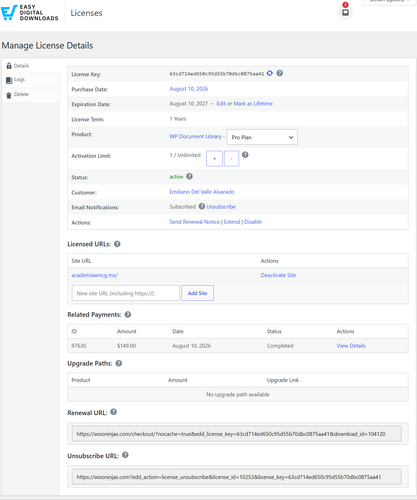Select the Unsubscribe URL text field
Image resolution: width=417 pixels, height=500 pixels.
(x=237, y=477)
